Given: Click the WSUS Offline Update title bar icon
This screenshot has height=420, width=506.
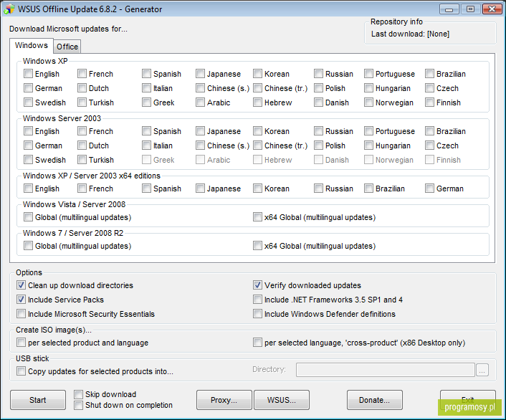Looking at the screenshot, I should point(9,9).
